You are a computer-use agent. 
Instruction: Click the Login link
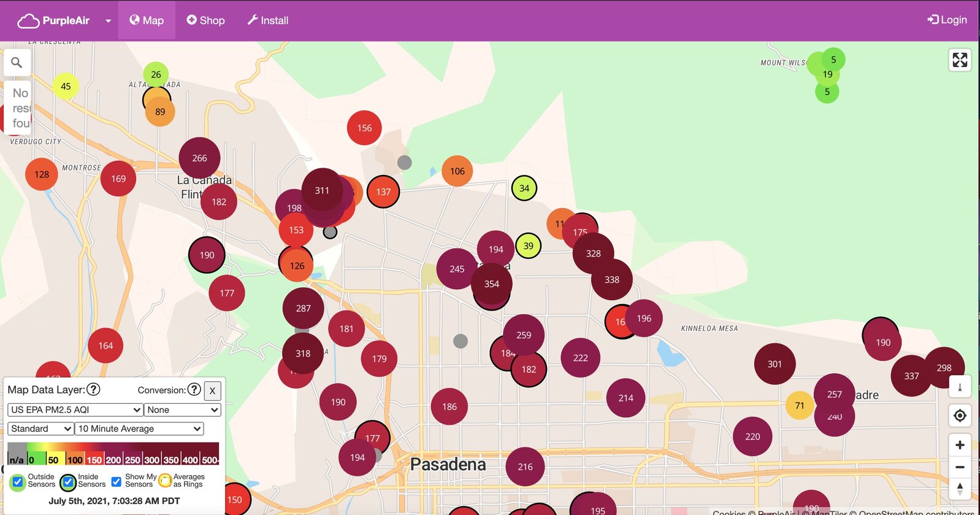pos(947,20)
